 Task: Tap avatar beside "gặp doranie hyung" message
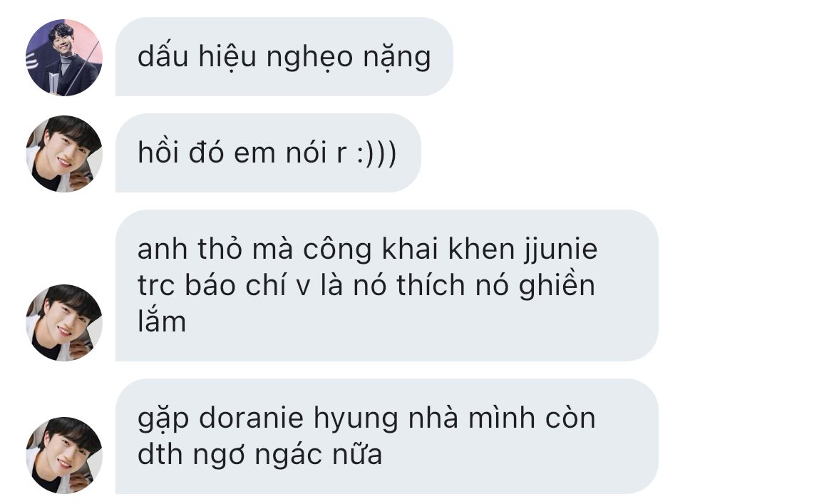(64, 456)
